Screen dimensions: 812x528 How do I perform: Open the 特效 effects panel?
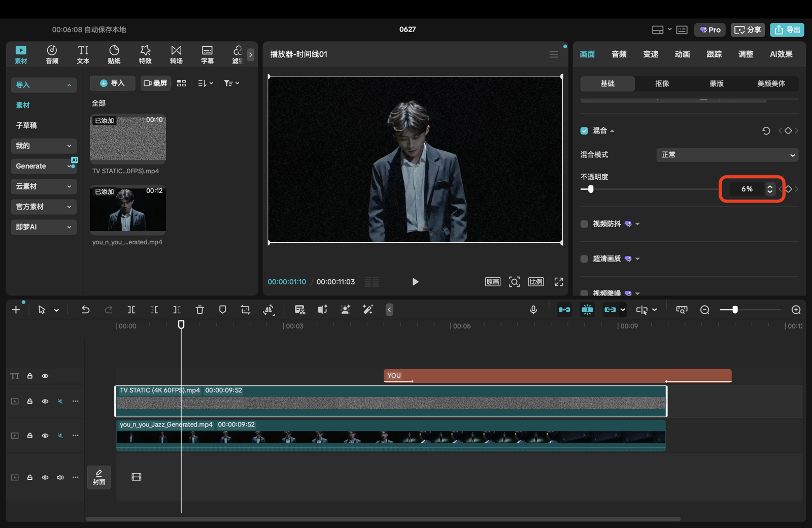point(145,54)
